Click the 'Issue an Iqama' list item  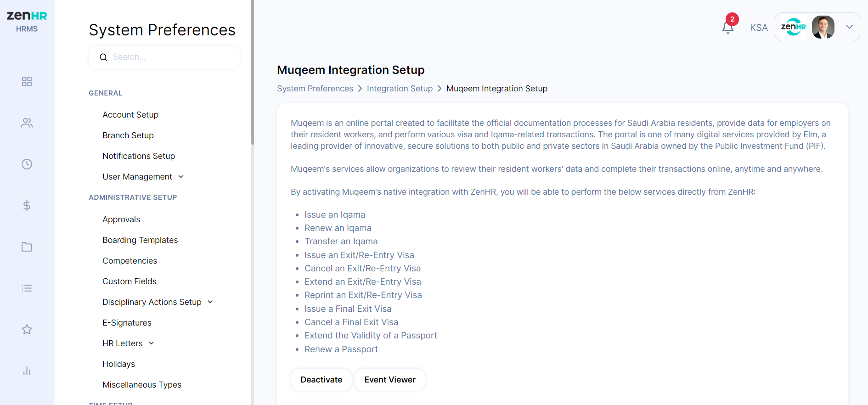tap(335, 215)
